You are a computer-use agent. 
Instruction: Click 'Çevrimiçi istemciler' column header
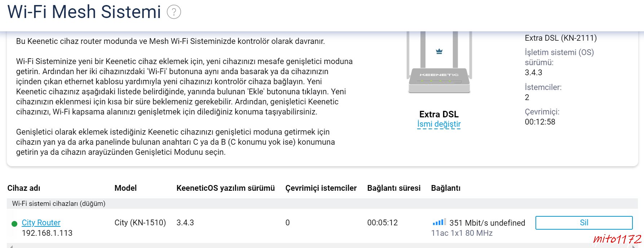click(x=321, y=188)
